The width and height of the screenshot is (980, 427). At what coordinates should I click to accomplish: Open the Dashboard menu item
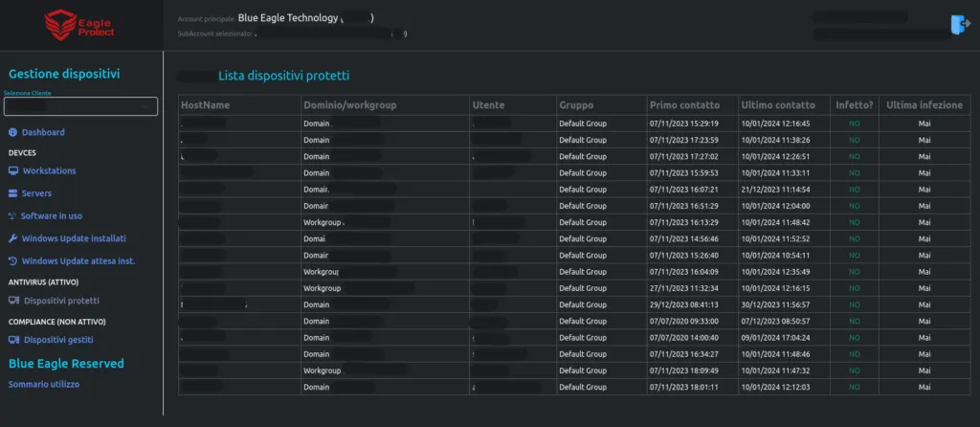click(43, 132)
